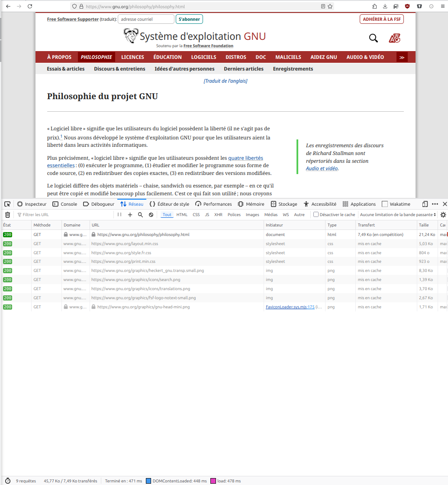
Task: Filter requests by JS
Action: 207,215
